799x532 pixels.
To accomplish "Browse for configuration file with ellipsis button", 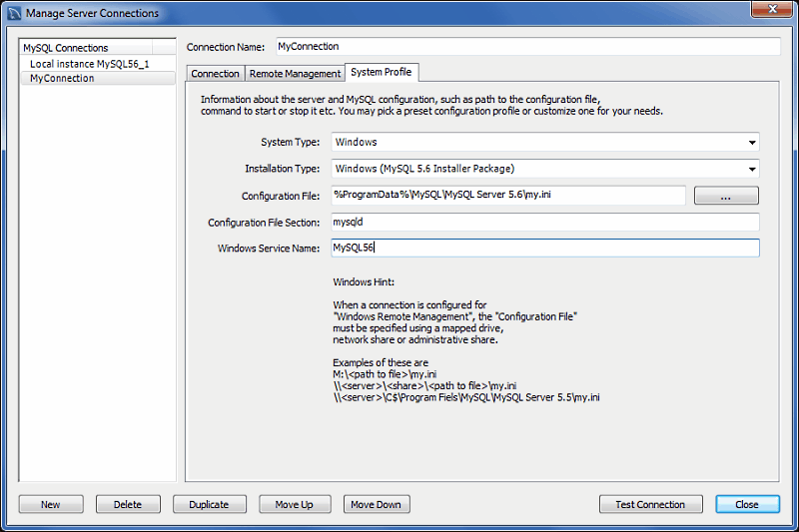I will tap(726, 196).
